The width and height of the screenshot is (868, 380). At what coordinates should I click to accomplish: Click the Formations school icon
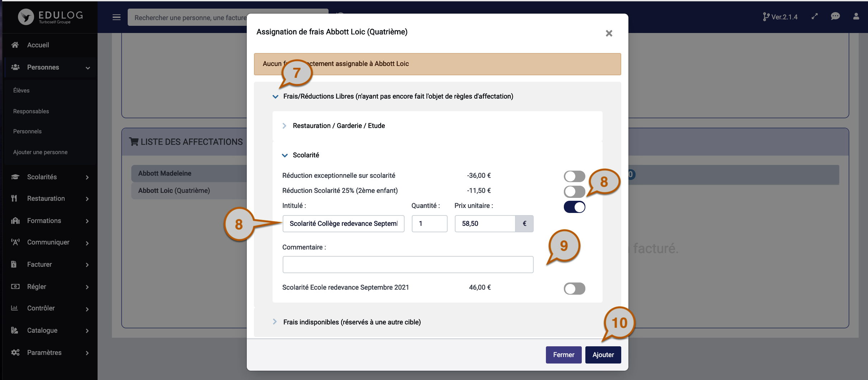click(15, 220)
